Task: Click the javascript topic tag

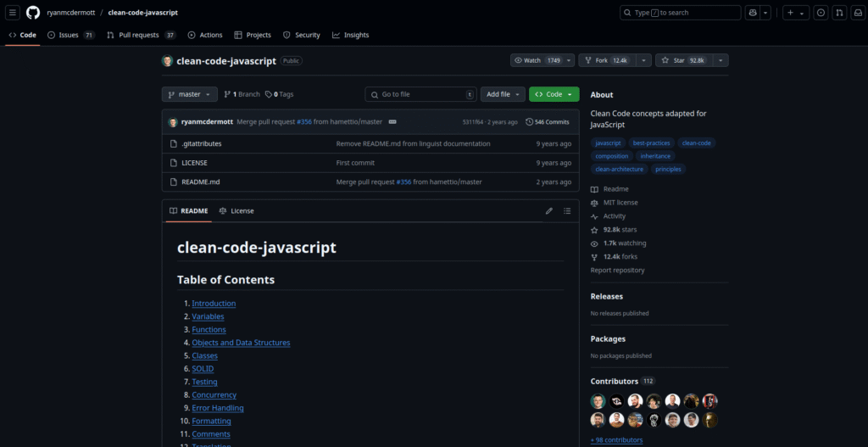Action: (x=609, y=142)
